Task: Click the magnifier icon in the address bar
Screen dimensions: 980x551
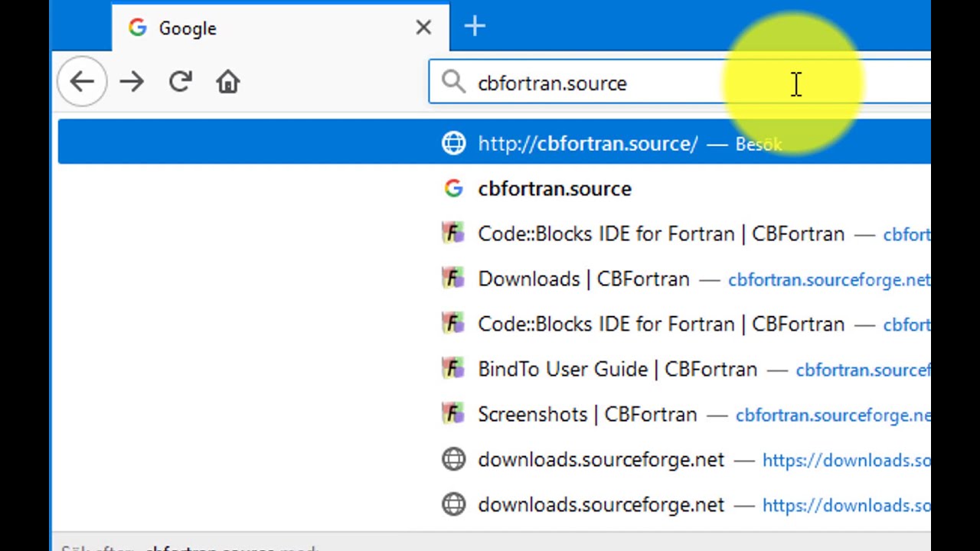Action: pyautogui.click(x=453, y=82)
